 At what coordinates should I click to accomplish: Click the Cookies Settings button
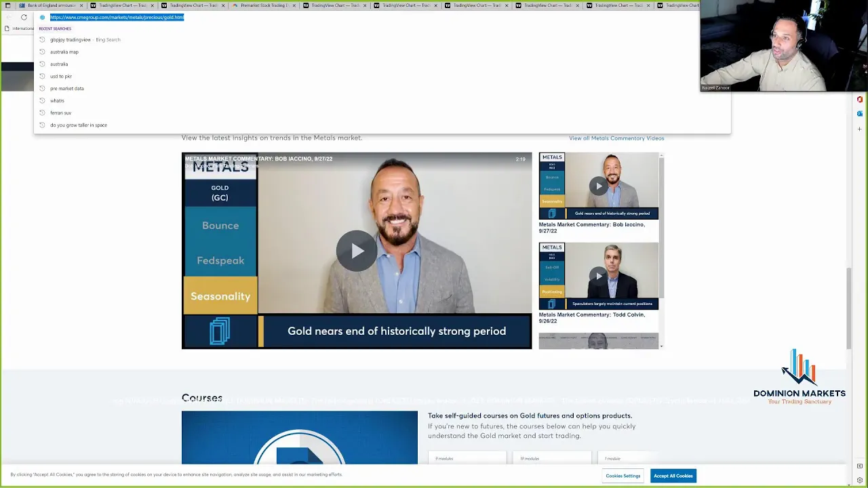(x=623, y=476)
